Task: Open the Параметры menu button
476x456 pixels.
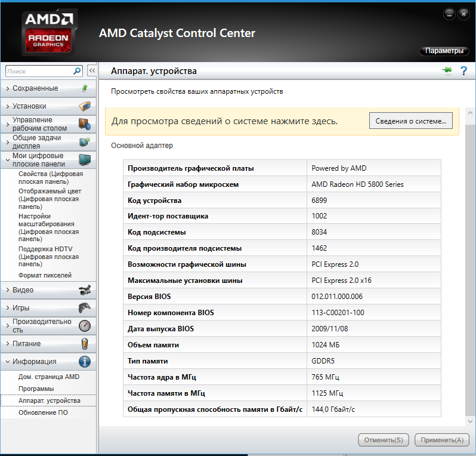Action: [444, 51]
